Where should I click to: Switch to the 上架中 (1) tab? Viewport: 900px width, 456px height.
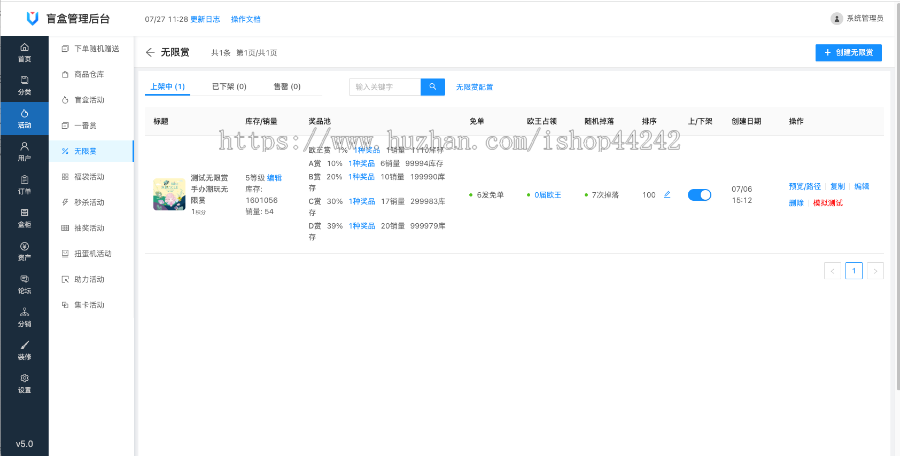click(167, 87)
